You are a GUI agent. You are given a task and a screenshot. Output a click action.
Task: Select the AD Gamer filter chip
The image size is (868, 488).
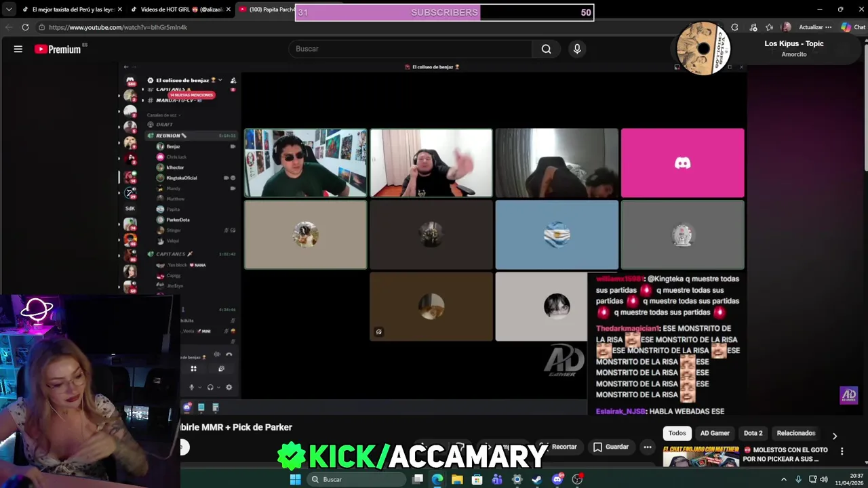(715, 433)
